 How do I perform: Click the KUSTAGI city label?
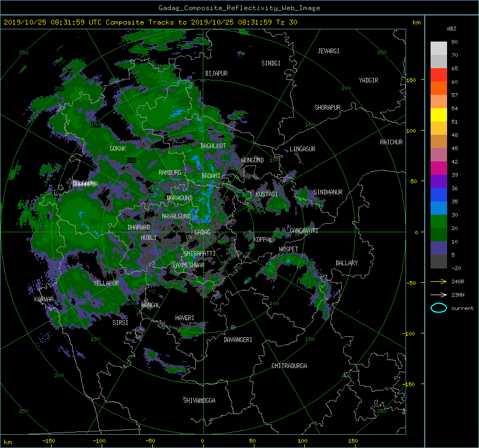point(267,194)
